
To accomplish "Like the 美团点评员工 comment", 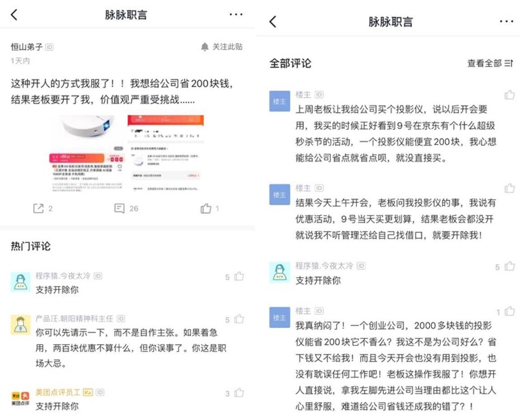I will click(x=239, y=393).
